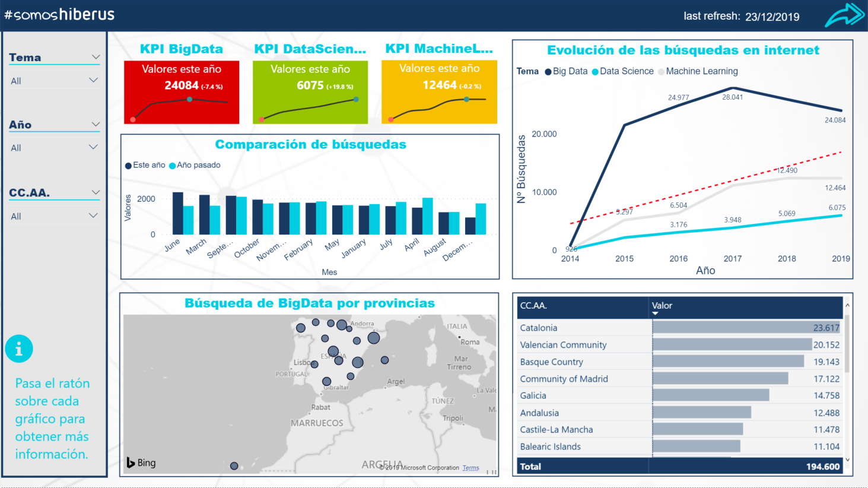This screenshot has width=868, height=488.
Task: Click the 24.084 data label
Action: (835, 120)
